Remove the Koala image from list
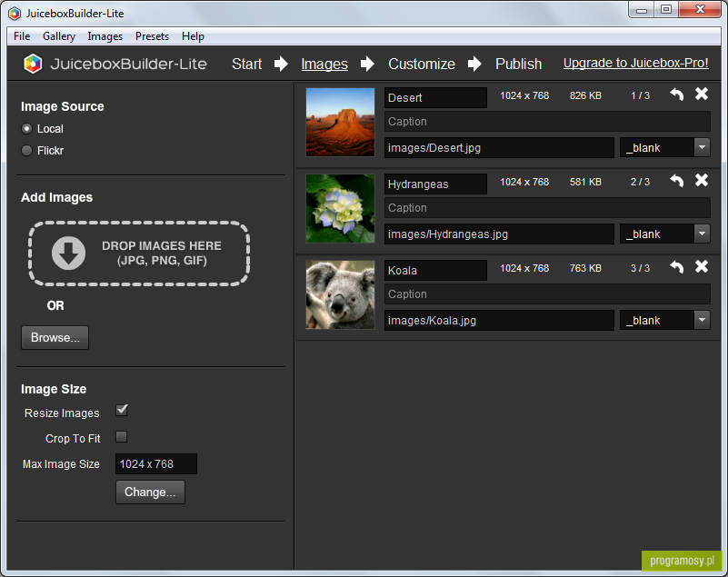The height and width of the screenshot is (577, 728). coord(702,267)
